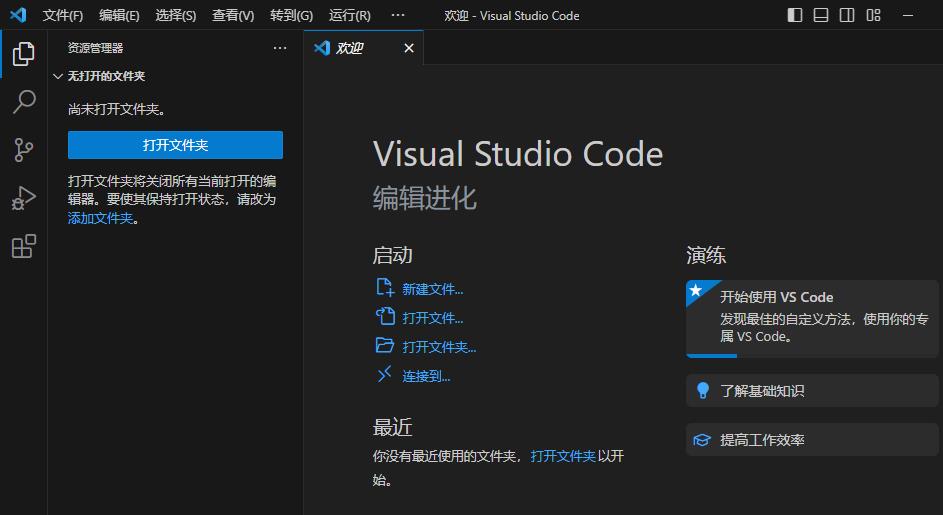Click the 欢迎 - Visual Studio Code window title
This screenshot has width=943, height=515.
pyautogui.click(x=512, y=16)
